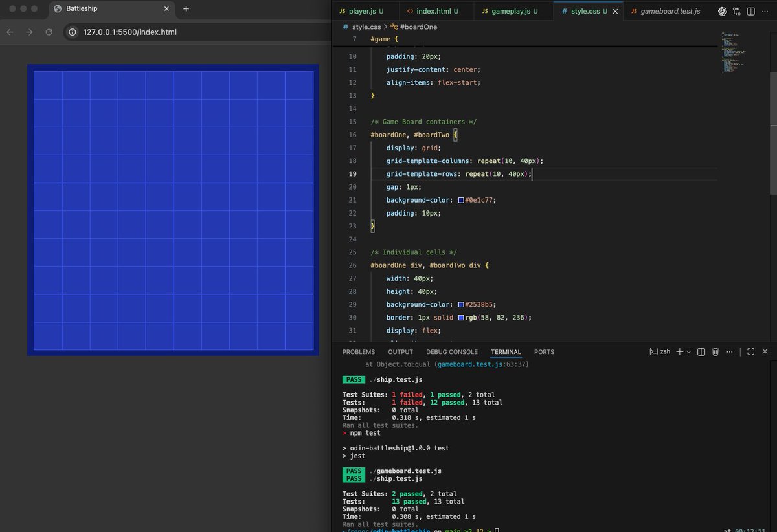The width and height of the screenshot is (777, 532).
Task: Click the 'npm test' command in terminal
Action: point(365,433)
